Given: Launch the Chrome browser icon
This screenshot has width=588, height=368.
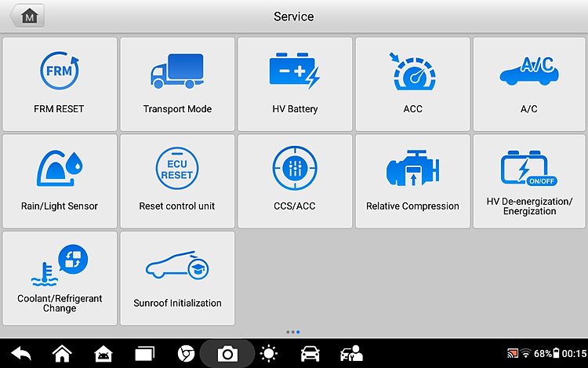Looking at the screenshot, I should click(186, 354).
